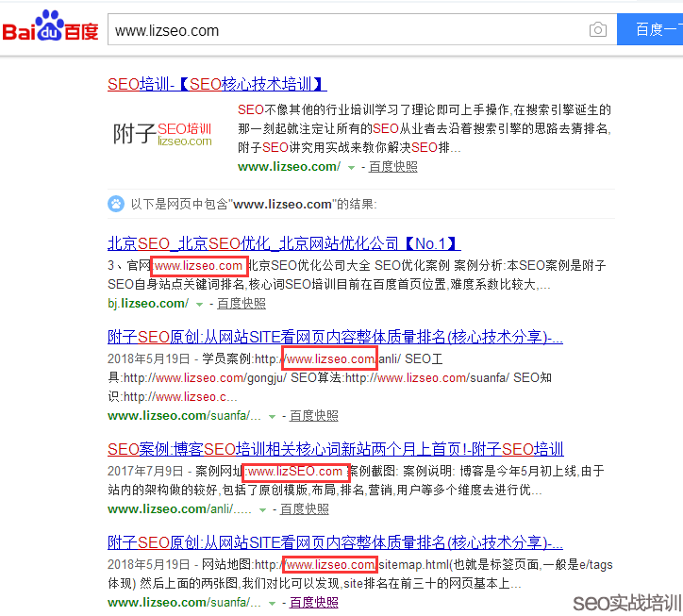This screenshot has height=616, width=683.
Task: Click the 附子SEO培训 lizseo.com thumbnail
Action: (162, 134)
